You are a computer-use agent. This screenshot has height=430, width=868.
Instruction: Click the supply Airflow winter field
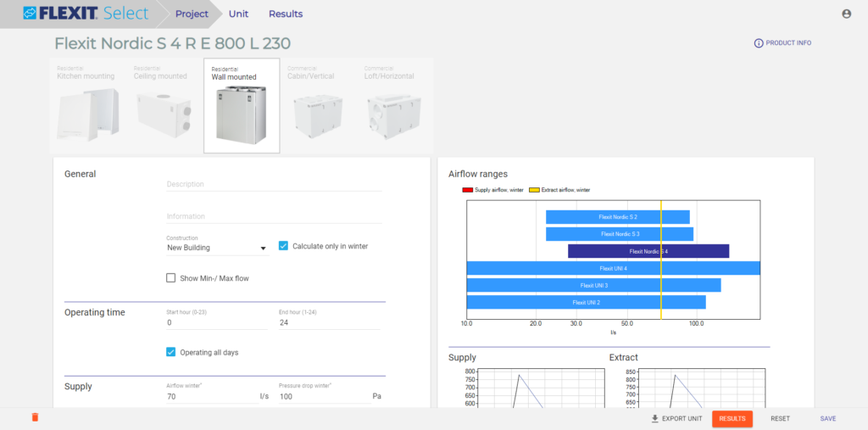pyautogui.click(x=212, y=396)
